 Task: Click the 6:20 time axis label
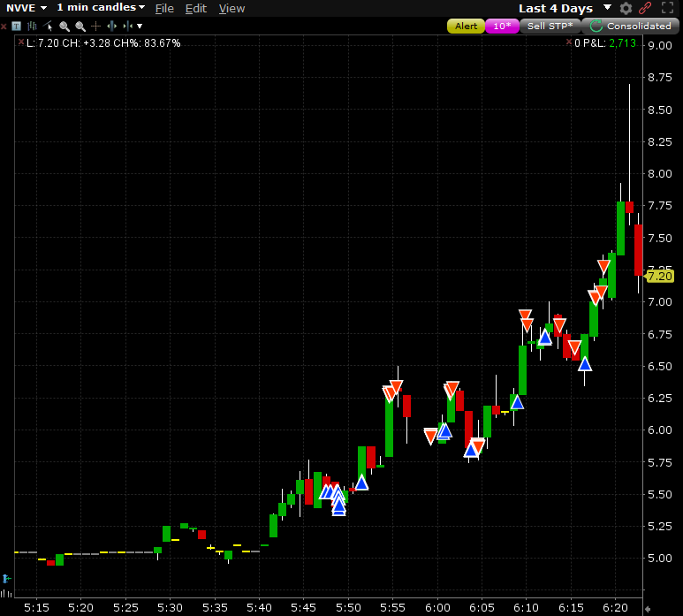pyautogui.click(x=615, y=608)
